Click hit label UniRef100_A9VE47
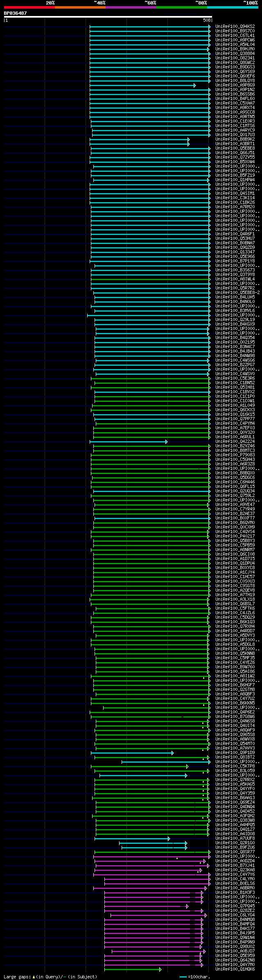 [x=235, y=505]
